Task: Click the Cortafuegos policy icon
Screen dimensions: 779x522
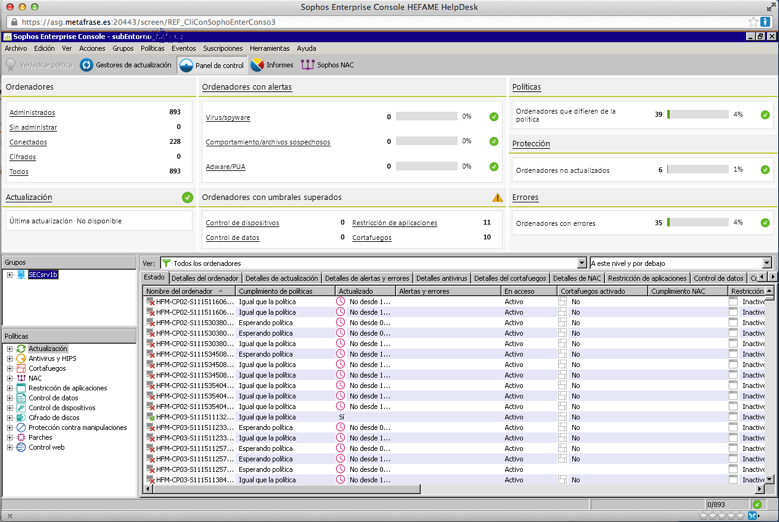Action: tap(21, 368)
